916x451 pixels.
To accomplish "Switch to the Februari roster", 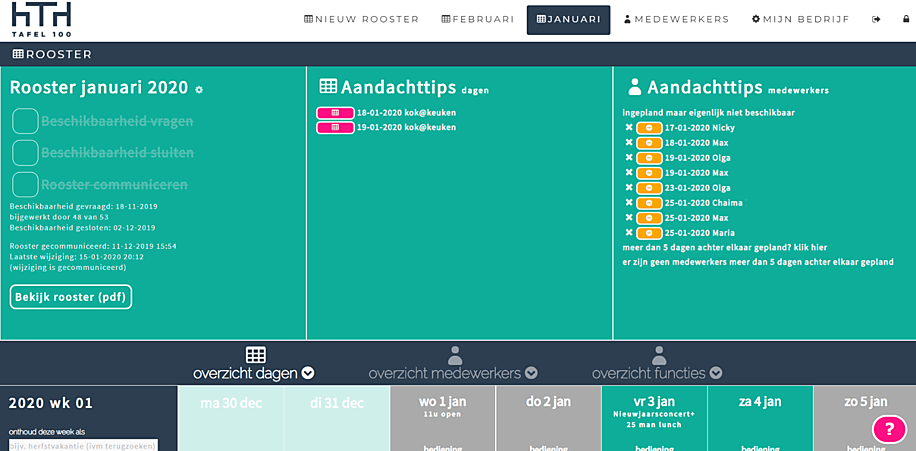I will tap(478, 19).
